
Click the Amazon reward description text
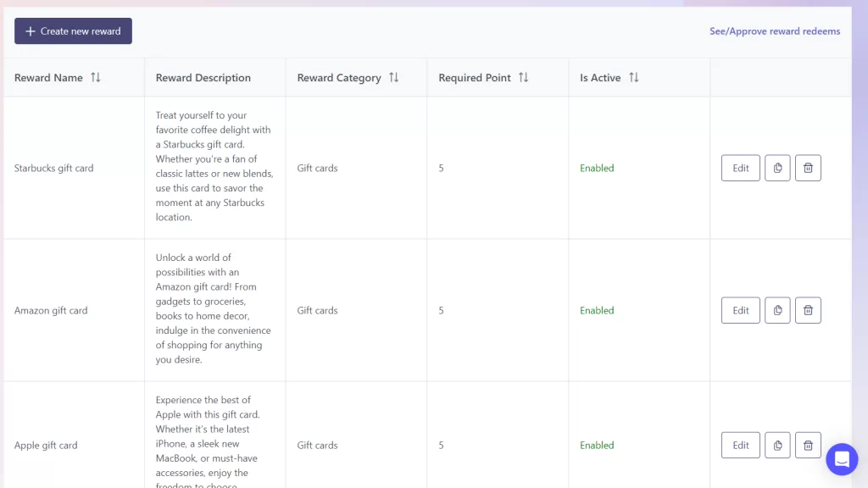(x=213, y=308)
